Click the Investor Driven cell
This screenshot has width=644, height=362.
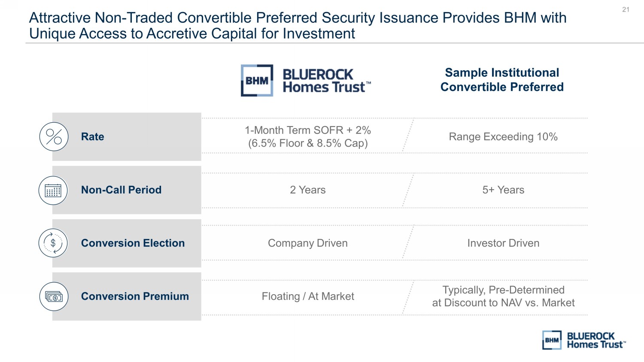(x=503, y=243)
